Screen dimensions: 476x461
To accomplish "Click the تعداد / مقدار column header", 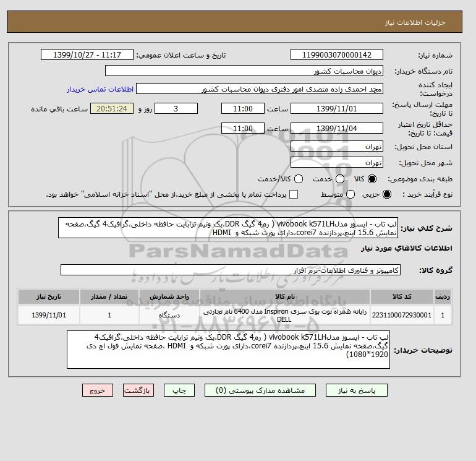I will pyautogui.click(x=109, y=296).
